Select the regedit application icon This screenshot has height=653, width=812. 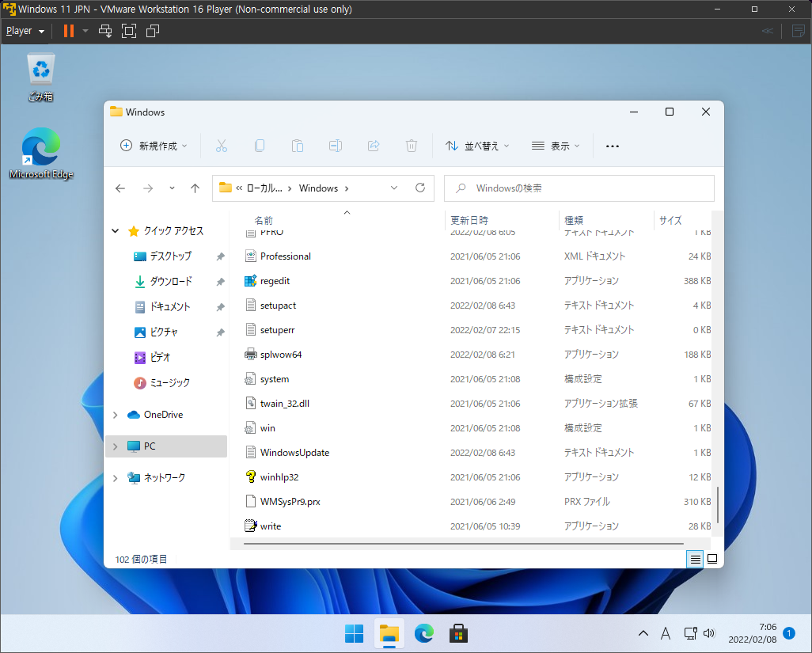point(251,281)
